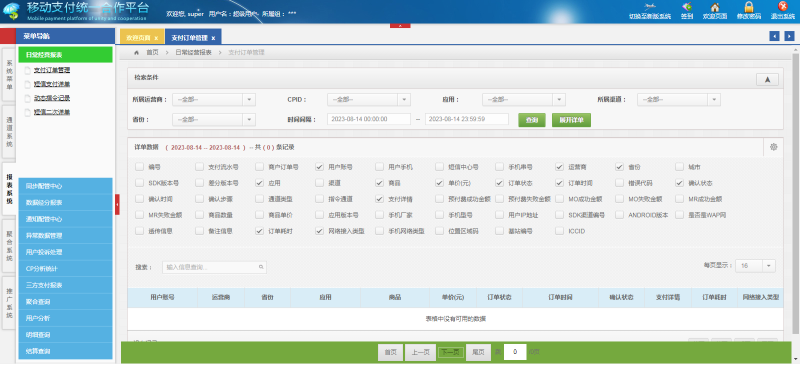Screen dimensions: 800x365
Task: Open the 每页显示 page size dropdown
Action: point(755,266)
